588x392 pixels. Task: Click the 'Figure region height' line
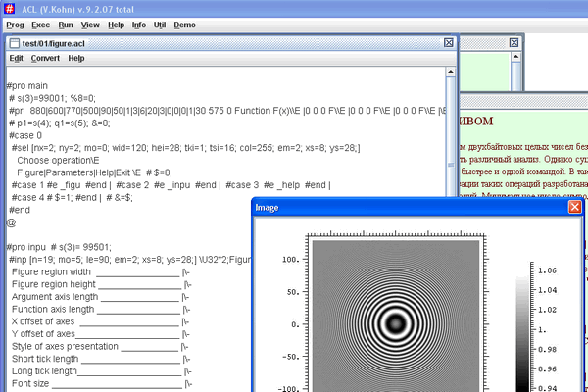(101, 284)
